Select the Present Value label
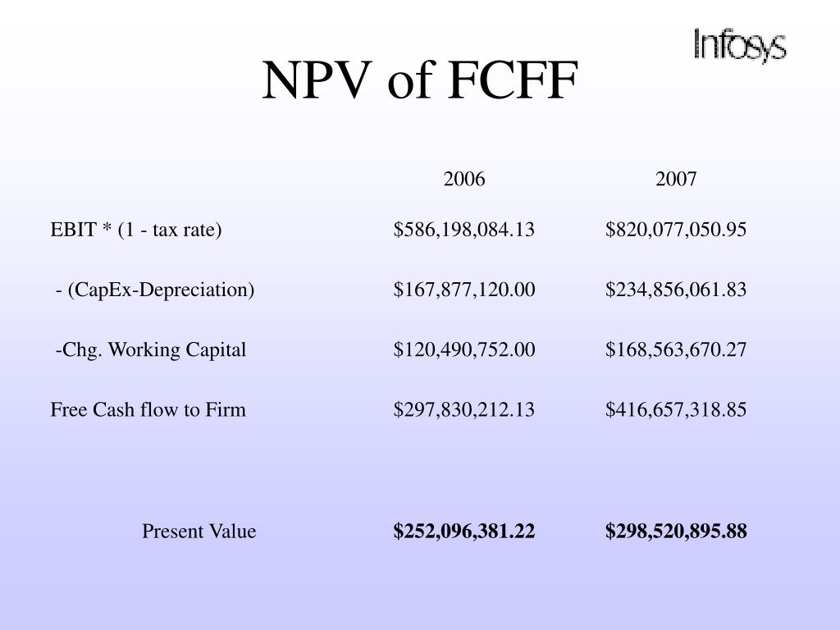This screenshot has height=630, width=840. [x=199, y=532]
